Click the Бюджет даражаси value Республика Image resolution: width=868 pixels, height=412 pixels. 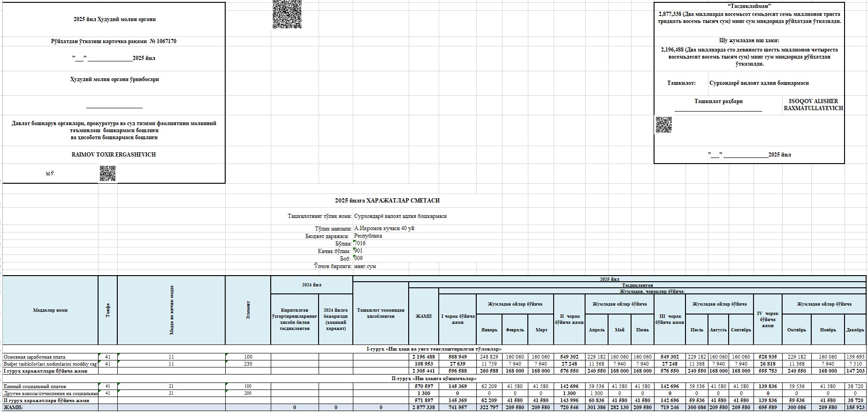pyautogui.click(x=368, y=236)
